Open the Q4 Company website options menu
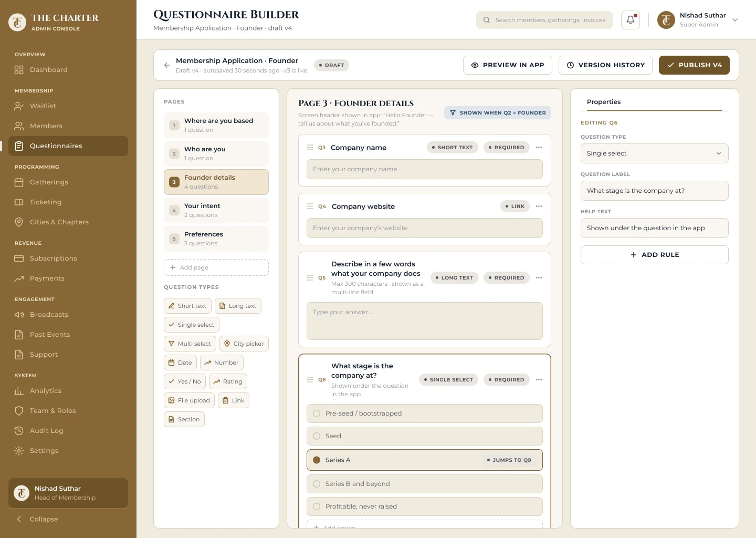The width and height of the screenshot is (756, 538). click(539, 206)
